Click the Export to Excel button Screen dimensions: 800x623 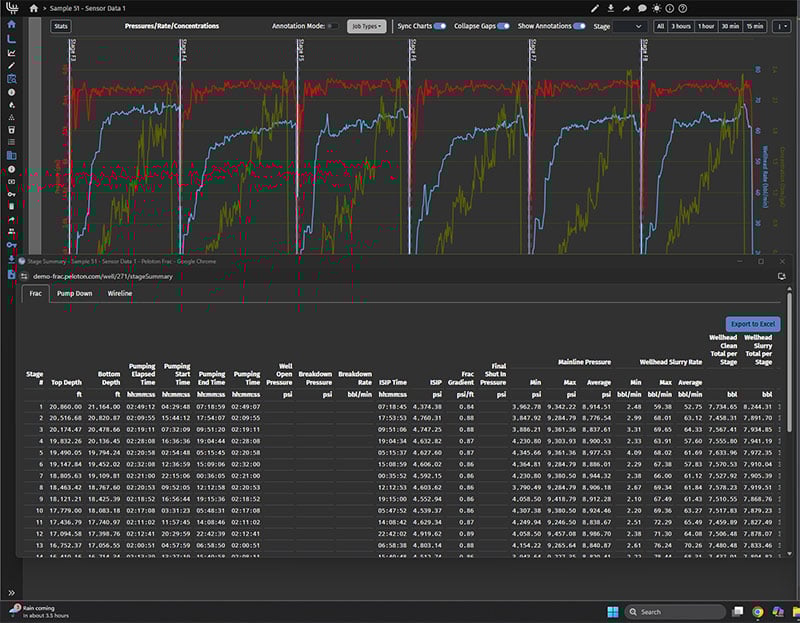pyautogui.click(x=752, y=325)
